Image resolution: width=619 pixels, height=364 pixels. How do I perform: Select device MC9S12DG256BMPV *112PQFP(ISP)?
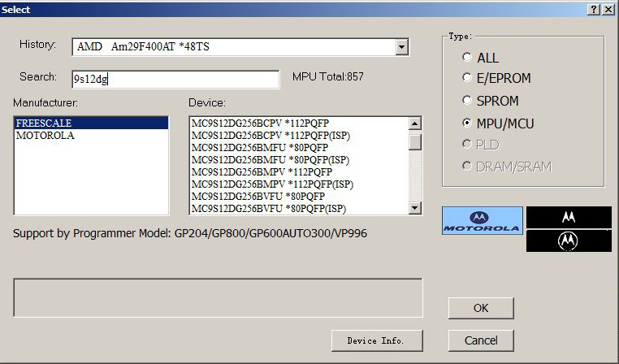click(299, 184)
